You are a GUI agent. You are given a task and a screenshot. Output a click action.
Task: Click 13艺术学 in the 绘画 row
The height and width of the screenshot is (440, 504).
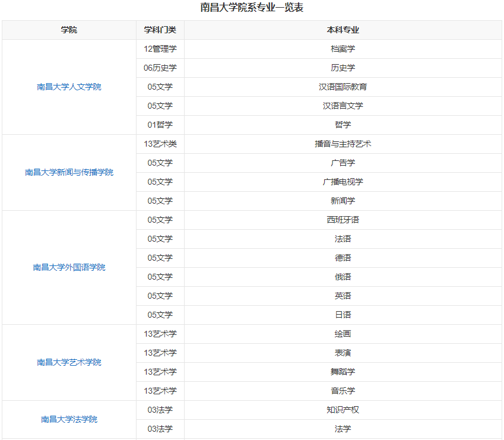pyautogui.click(x=160, y=334)
